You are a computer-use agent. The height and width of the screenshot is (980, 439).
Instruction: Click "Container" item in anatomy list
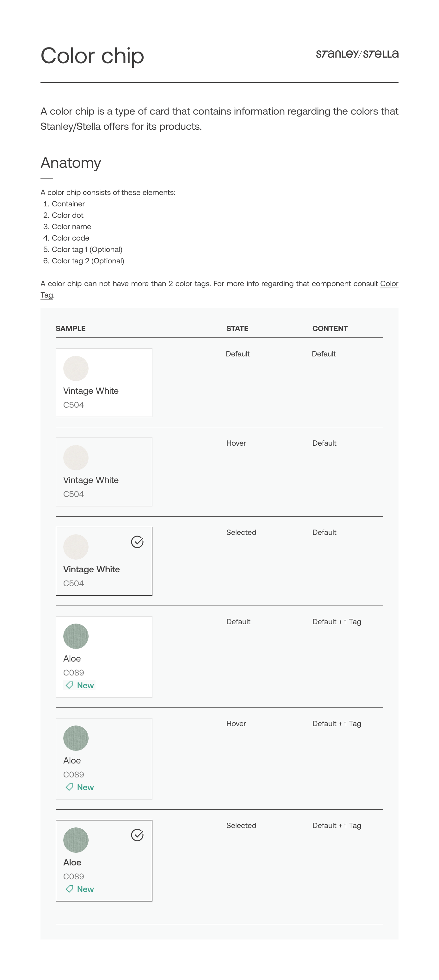click(x=68, y=204)
